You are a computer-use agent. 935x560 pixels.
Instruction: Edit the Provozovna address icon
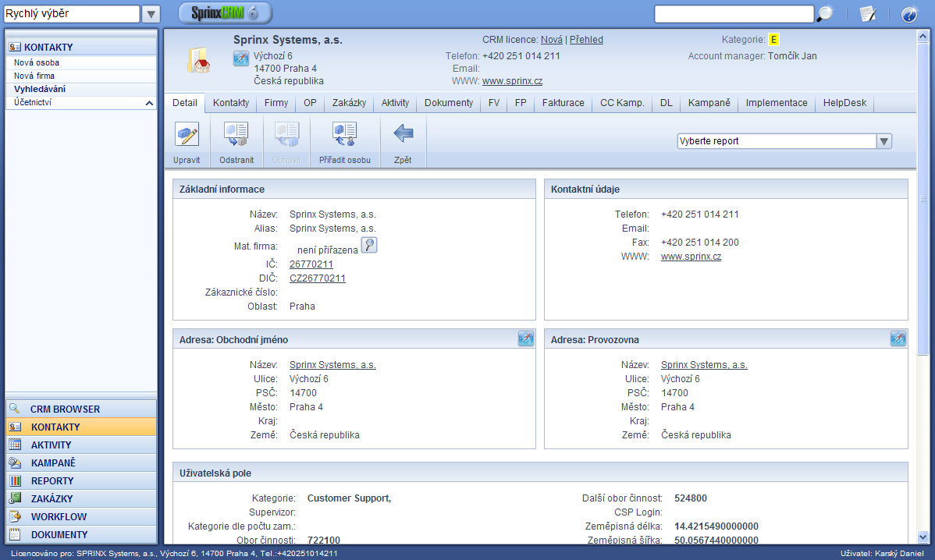[898, 338]
